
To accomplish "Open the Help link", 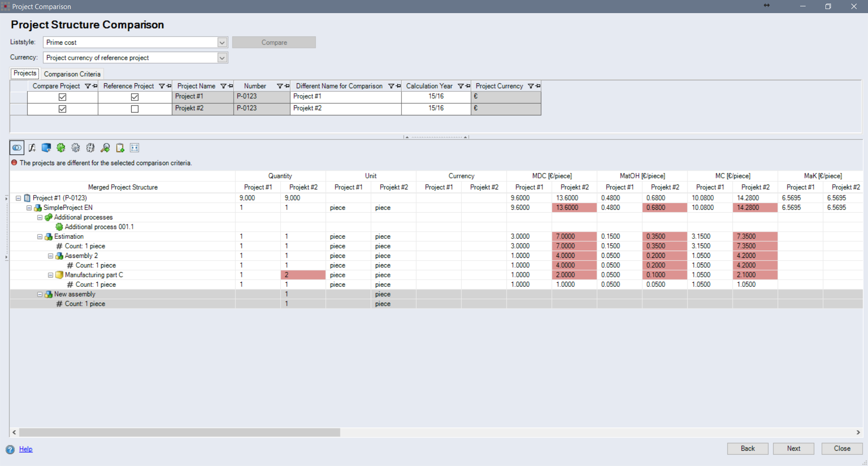I will pyautogui.click(x=26, y=449).
